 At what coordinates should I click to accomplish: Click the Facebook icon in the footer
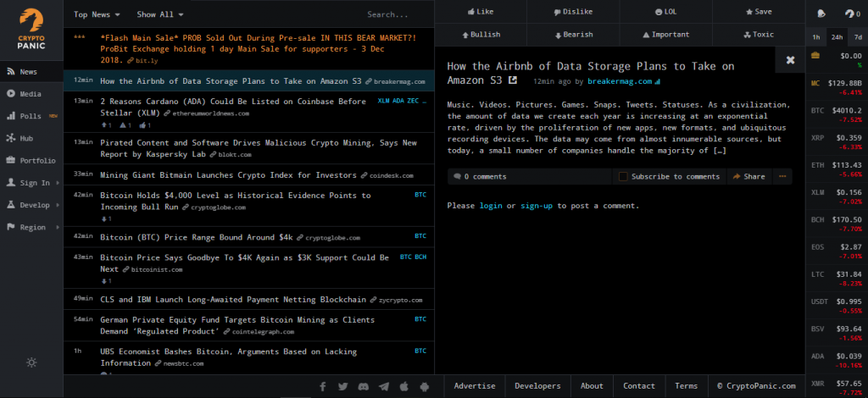pos(323,386)
